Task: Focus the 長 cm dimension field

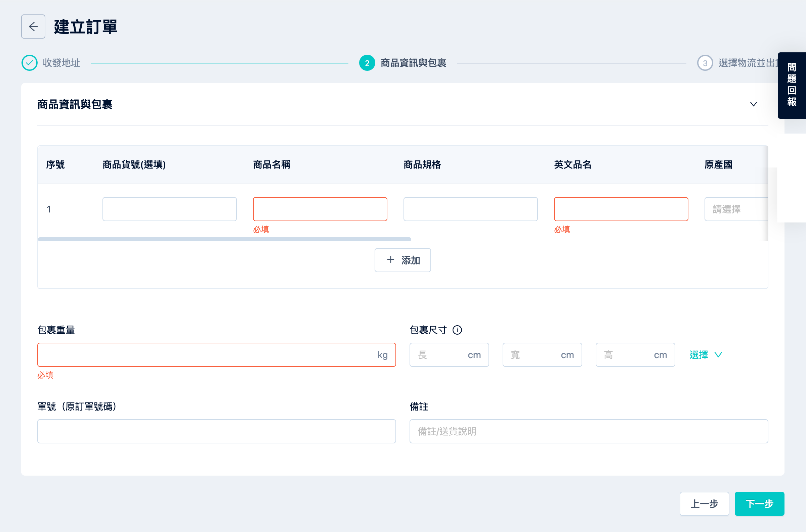Action: point(449,354)
